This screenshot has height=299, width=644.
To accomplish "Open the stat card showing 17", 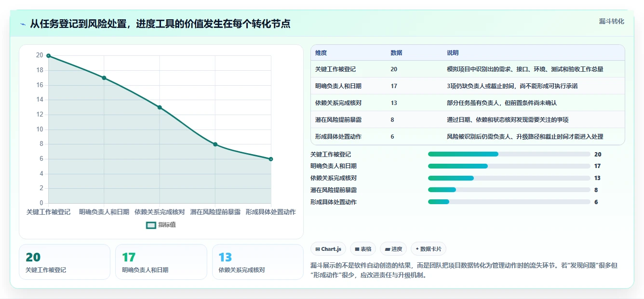I will [161, 262].
